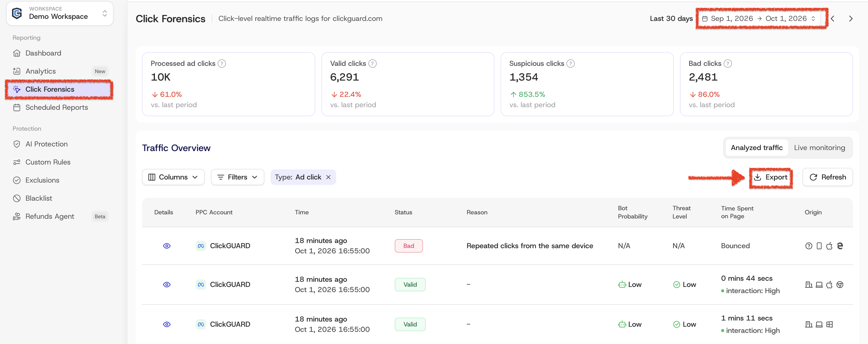The image size is (868, 344).
Task: Open the Filters dropdown
Action: tap(238, 177)
